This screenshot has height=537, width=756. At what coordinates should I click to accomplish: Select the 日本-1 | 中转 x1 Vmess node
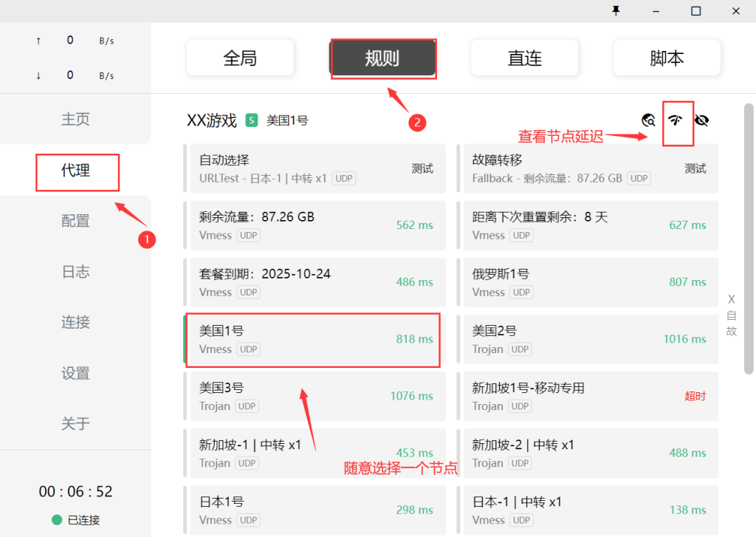(587, 510)
